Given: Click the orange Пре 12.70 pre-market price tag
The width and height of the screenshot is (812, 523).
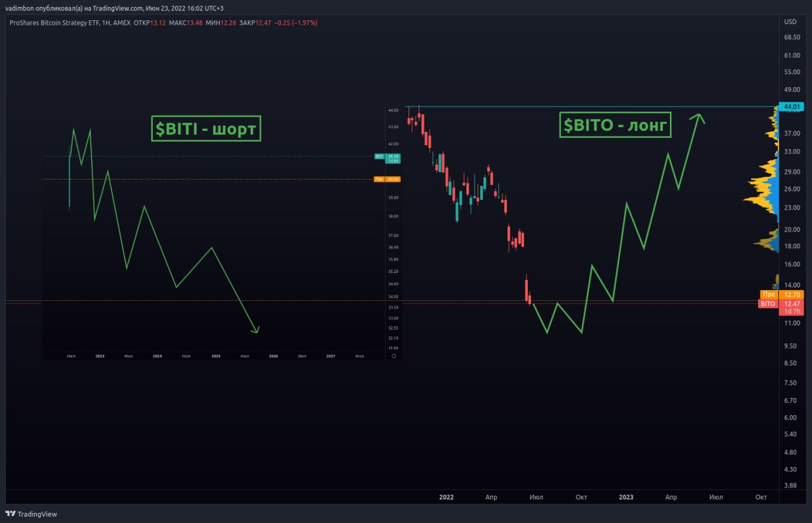Looking at the screenshot, I should 782,295.
